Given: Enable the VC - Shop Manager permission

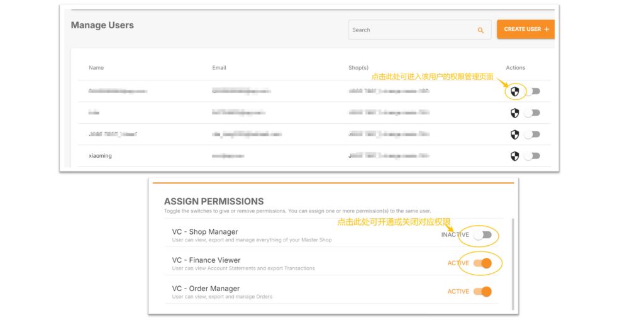Looking at the screenshot, I should (x=482, y=235).
